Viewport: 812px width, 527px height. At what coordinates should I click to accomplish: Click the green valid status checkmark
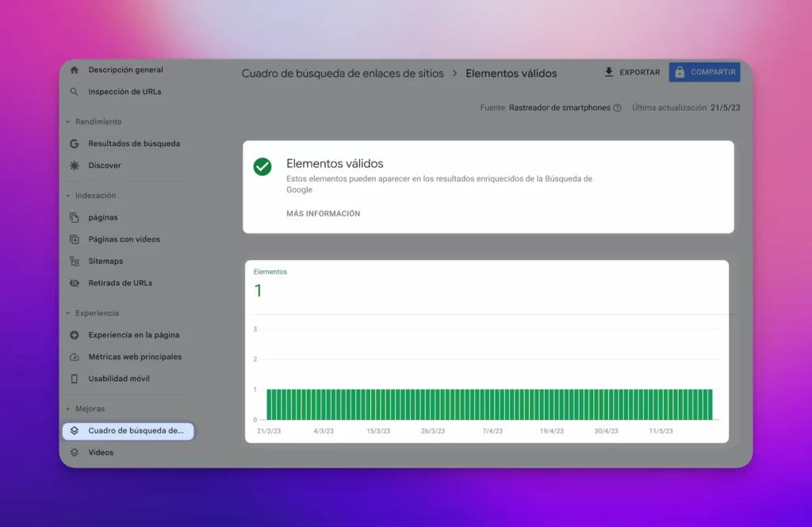tap(262, 166)
